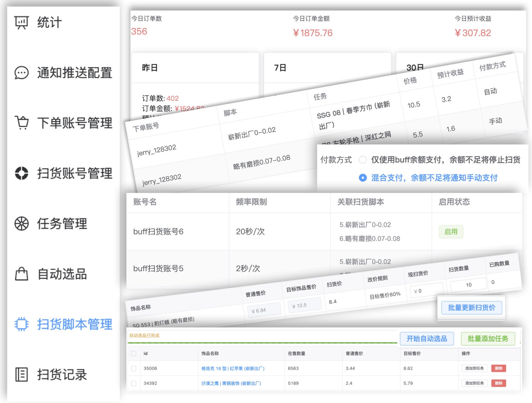Open link 格洛克 18 型 | 红苹果

click(x=233, y=368)
